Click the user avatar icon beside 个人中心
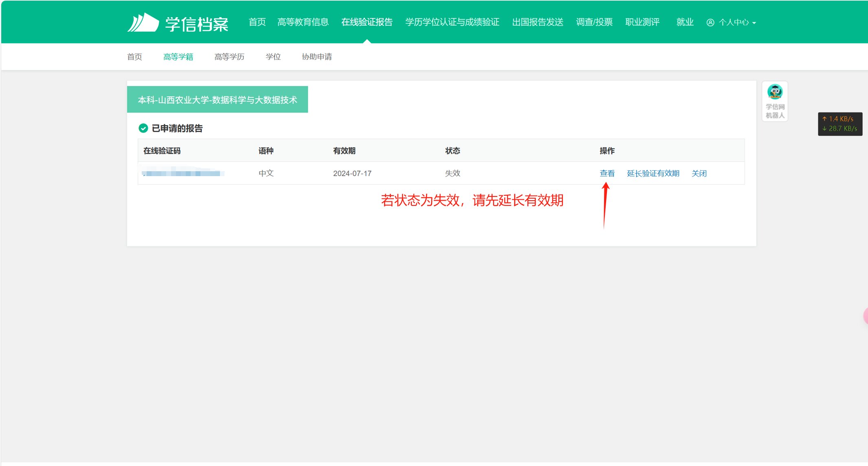This screenshot has height=466, width=868. coord(710,22)
